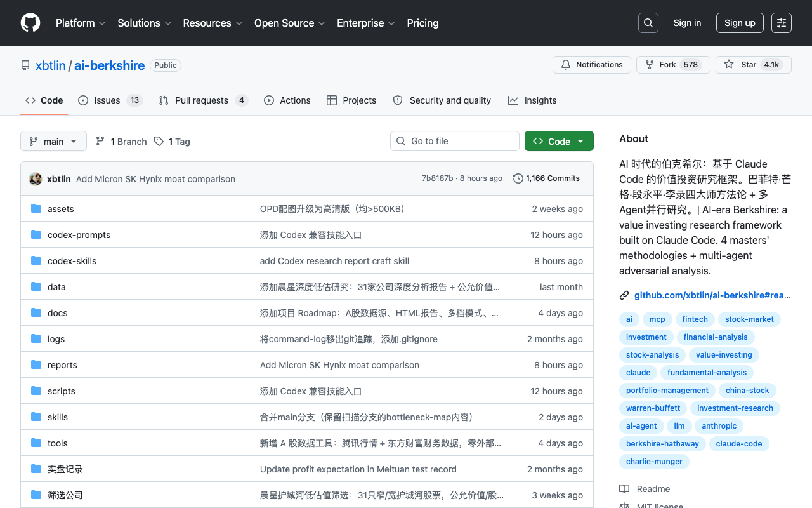Select the warren-buffett topic tag
Screen dimensions: 812x508
click(653, 408)
